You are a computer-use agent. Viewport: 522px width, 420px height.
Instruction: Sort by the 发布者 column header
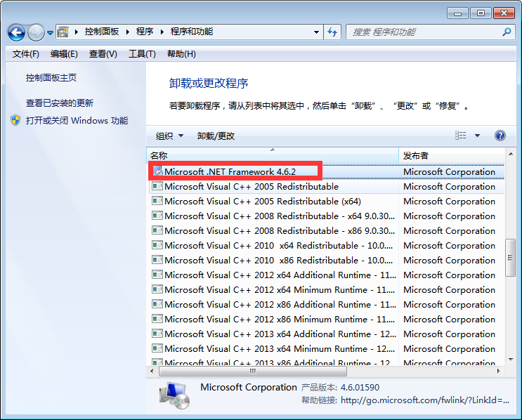click(x=452, y=155)
